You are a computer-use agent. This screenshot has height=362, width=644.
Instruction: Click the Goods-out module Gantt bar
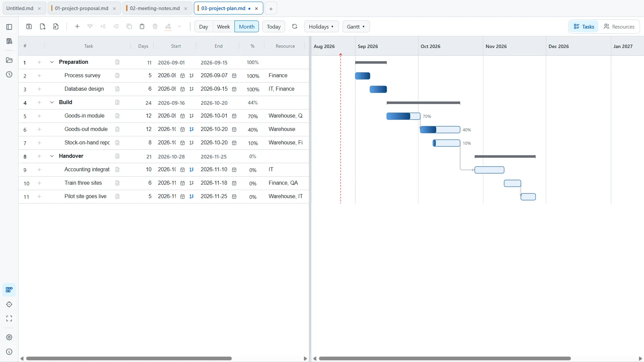coord(440,130)
